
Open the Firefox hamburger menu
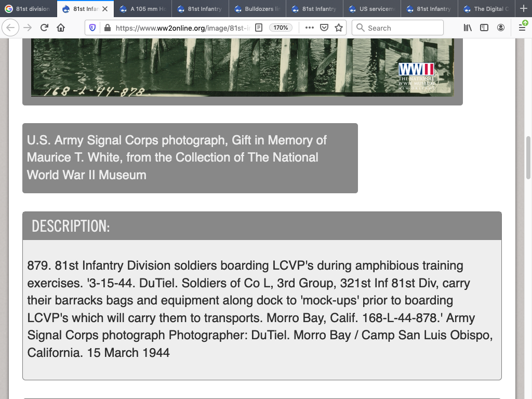pyautogui.click(x=522, y=28)
